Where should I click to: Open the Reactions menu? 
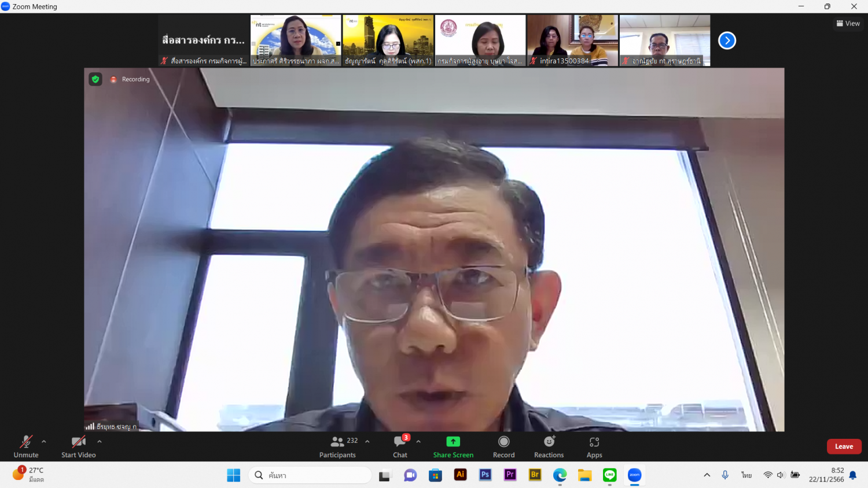coord(549,446)
